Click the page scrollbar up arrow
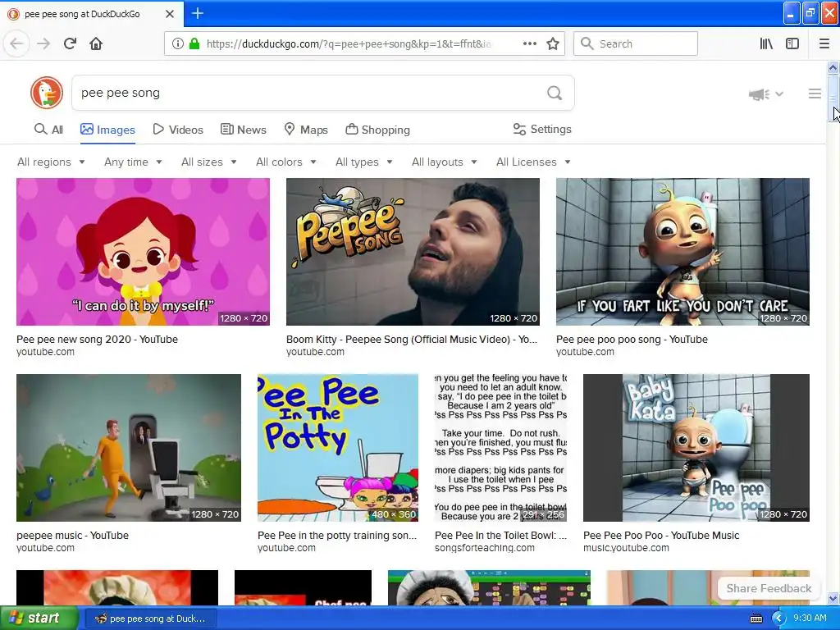The height and width of the screenshot is (630, 840). [x=833, y=67]
